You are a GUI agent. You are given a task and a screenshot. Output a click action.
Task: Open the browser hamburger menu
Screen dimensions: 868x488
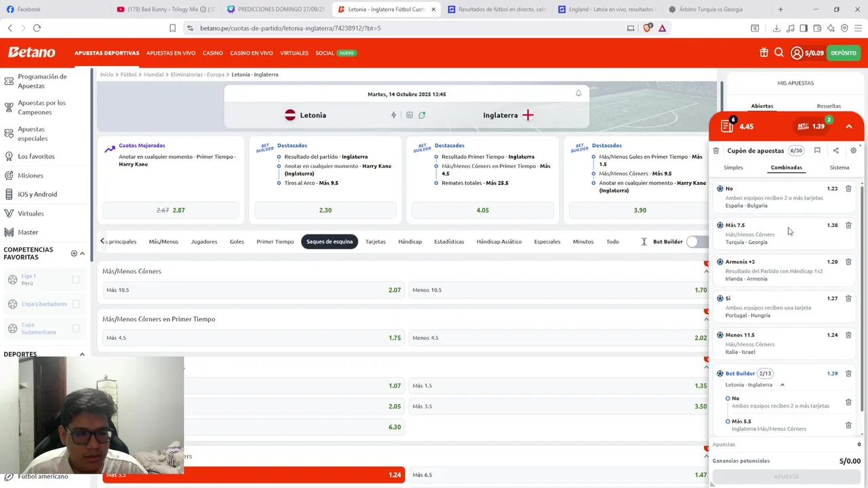(859, 28)
